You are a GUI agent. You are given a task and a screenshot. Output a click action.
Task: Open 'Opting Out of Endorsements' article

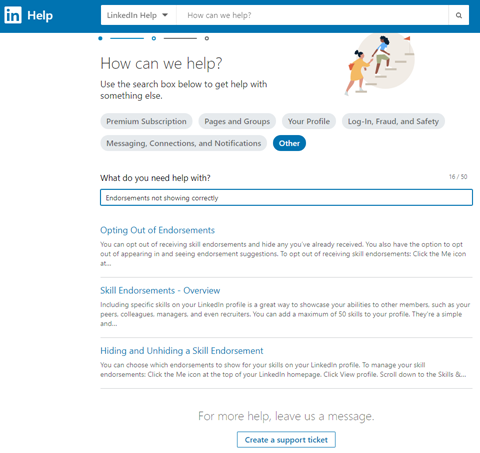[157, 230]
